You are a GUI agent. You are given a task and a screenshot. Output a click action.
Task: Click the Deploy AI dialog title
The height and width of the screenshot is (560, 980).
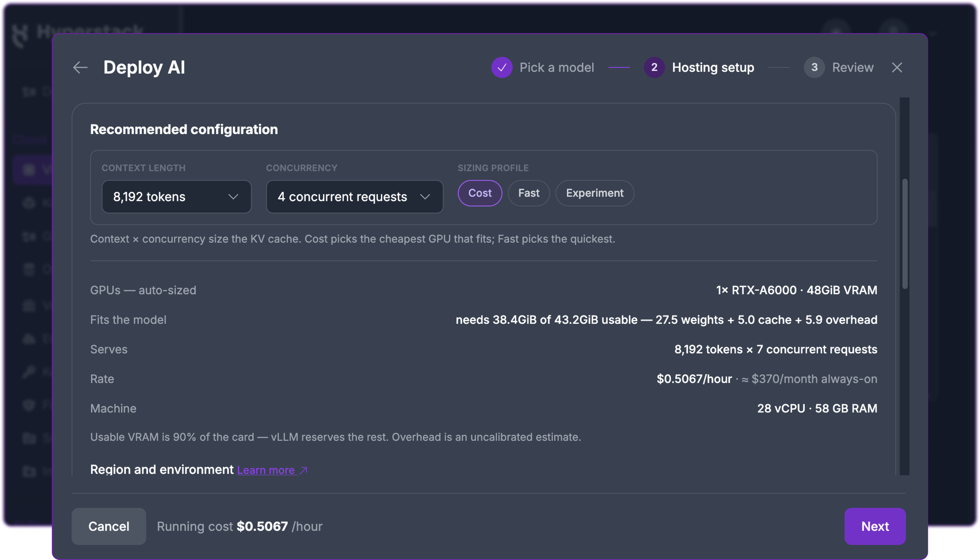click(x=144, y=67)
